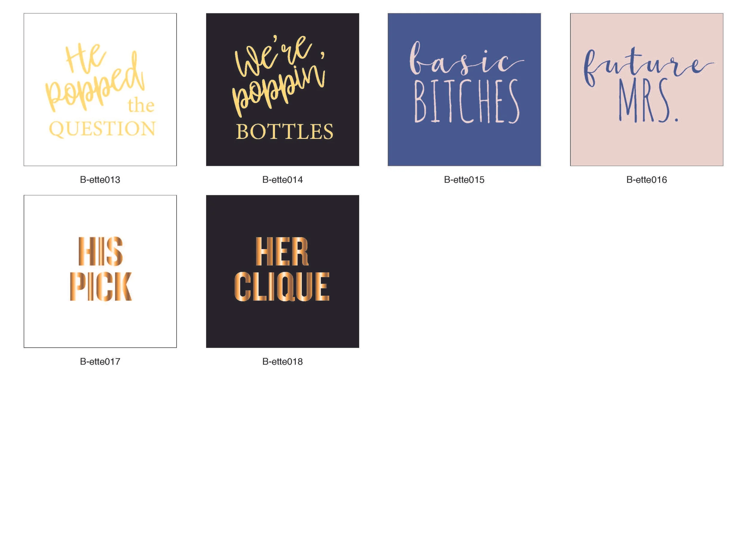Screen dimensions: 747x560
Task: Click the B-ette017 label
Action: [x=100, y=361]
